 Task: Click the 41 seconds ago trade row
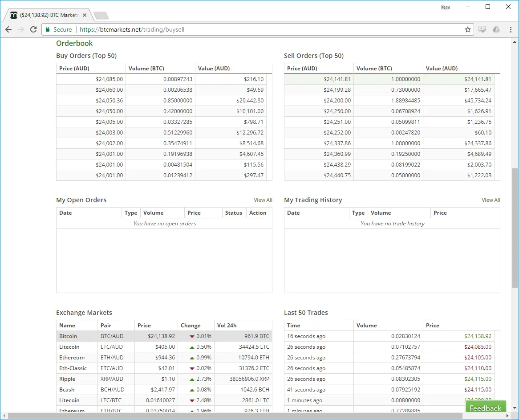(389, 390)
